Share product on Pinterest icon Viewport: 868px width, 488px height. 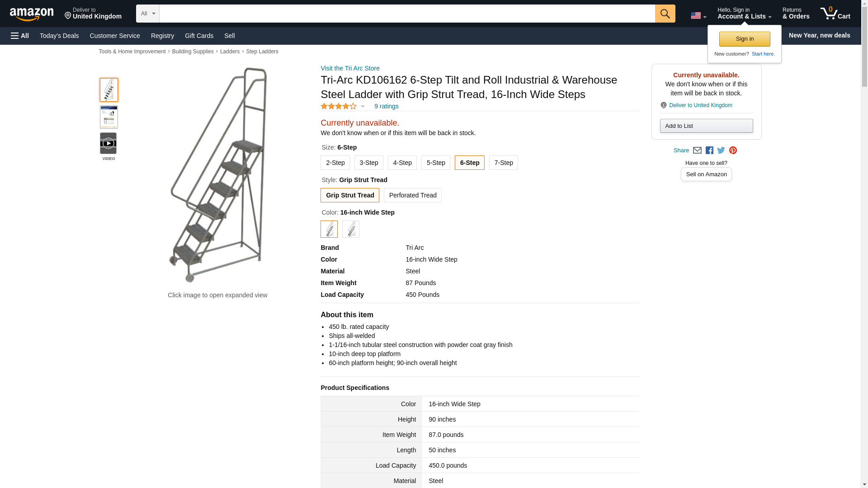(733, 150)
